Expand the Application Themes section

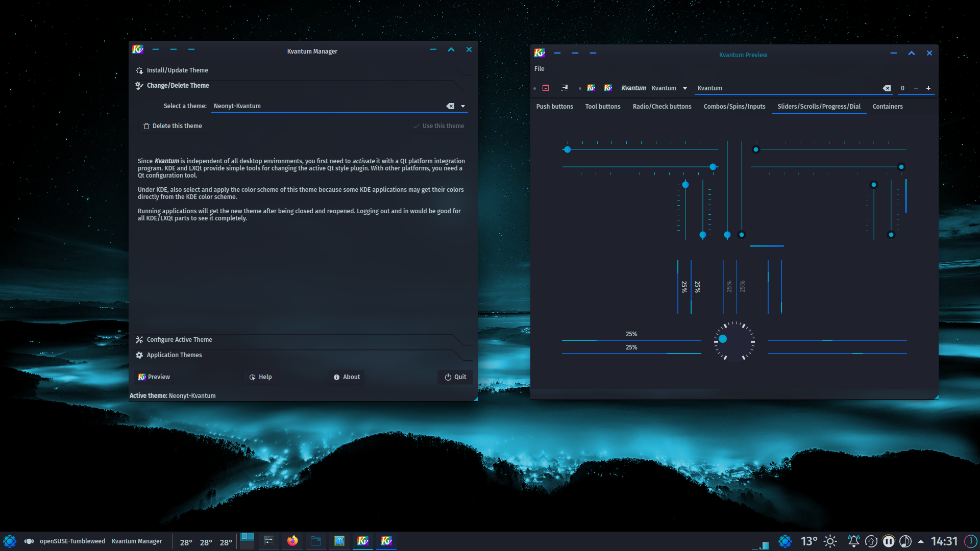[x=303, y=355]
